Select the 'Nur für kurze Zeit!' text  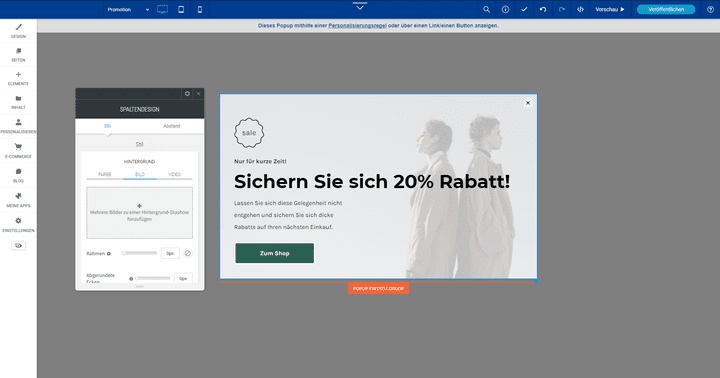pos(260,161)
